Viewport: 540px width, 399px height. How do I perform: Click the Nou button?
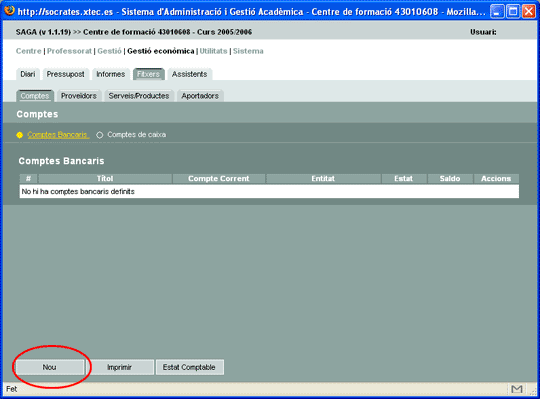click(x=50, y=367)
